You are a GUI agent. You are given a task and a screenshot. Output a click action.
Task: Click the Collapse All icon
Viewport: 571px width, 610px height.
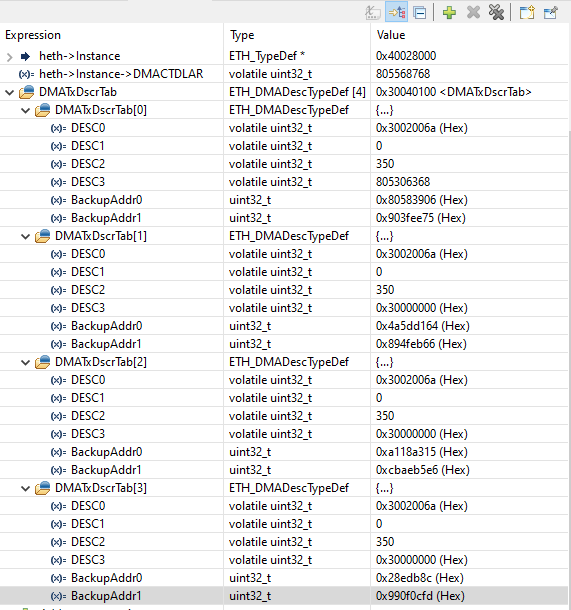point(420,13)
